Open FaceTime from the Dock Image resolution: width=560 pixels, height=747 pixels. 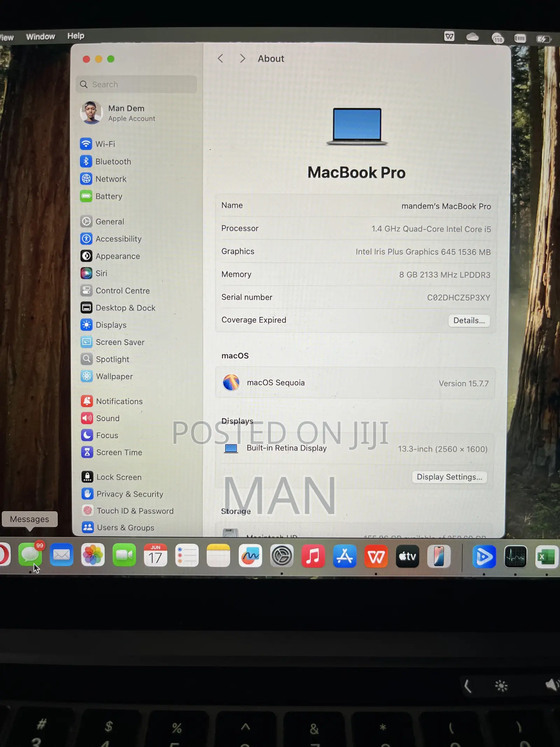[124, 555]
